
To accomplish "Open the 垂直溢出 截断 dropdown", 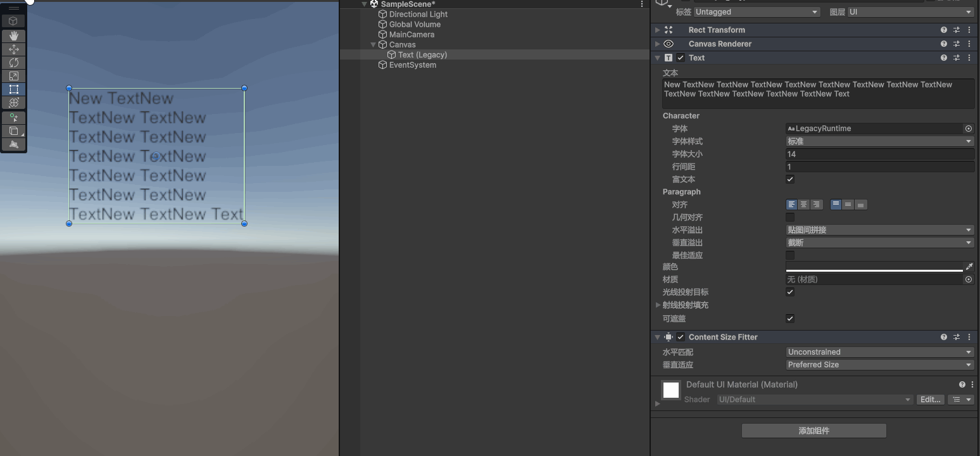I will [x=880, y=243].
